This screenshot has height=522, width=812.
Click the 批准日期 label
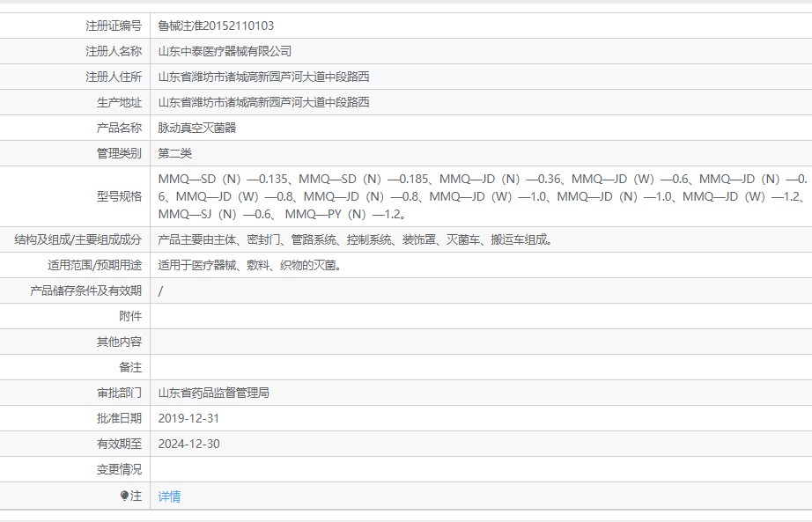tap(119, 418)
